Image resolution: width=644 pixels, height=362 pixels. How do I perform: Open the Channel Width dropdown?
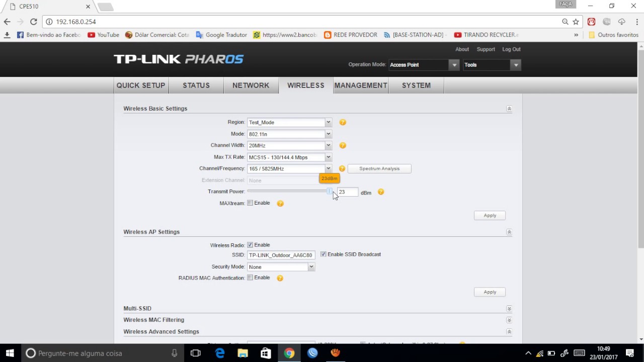pos(289,145)
